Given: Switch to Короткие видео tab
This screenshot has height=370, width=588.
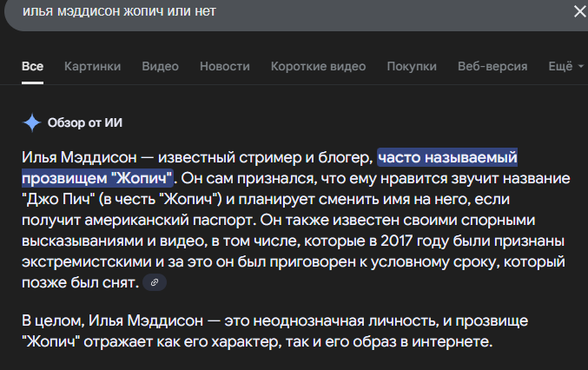Looking at the screenshot, I should pos(318,66).
